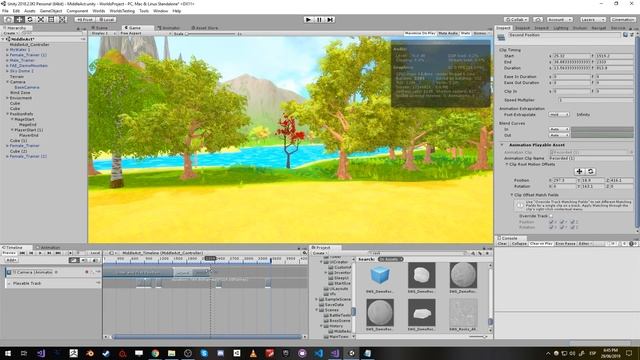Viewport: 640px width, 360px height.
Task: Open the cloud Services button
Action: (x=538, y=19)
